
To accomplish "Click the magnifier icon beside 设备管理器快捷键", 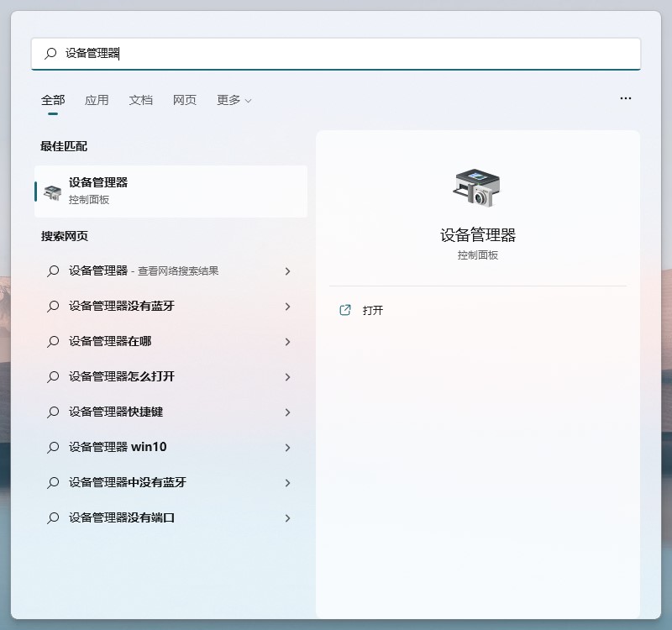I will pyautogui.click(x=53, y=412).
